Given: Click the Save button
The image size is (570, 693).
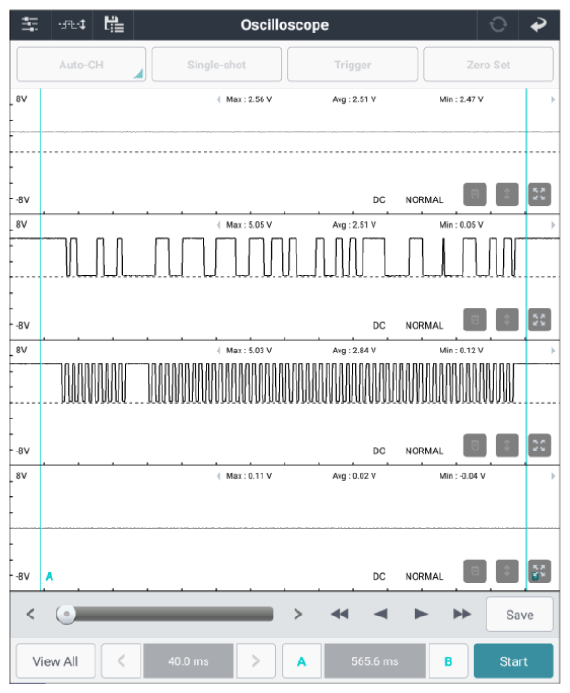Looking at the screenshot, I should coord(520,614).
